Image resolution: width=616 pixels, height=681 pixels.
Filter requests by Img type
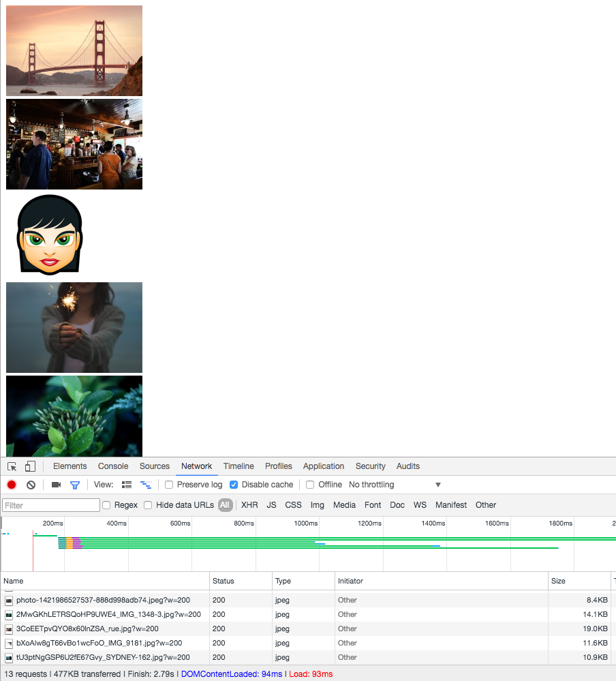tap(318, 505)
